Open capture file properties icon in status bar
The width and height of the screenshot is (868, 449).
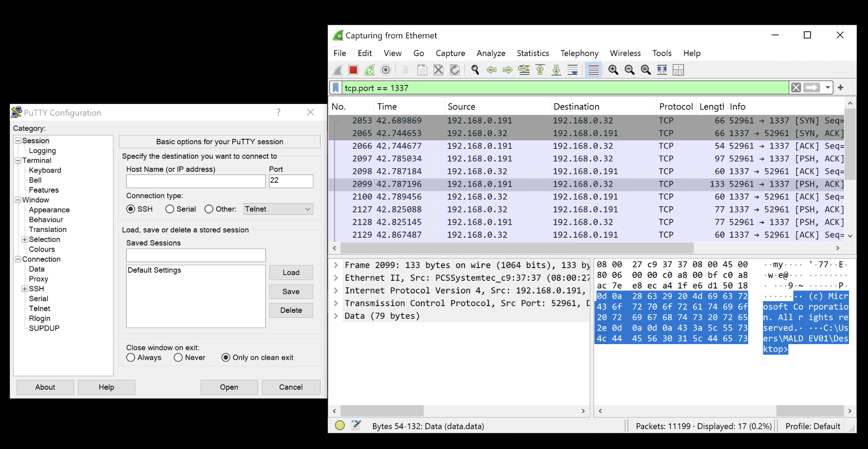pos(356,425)
